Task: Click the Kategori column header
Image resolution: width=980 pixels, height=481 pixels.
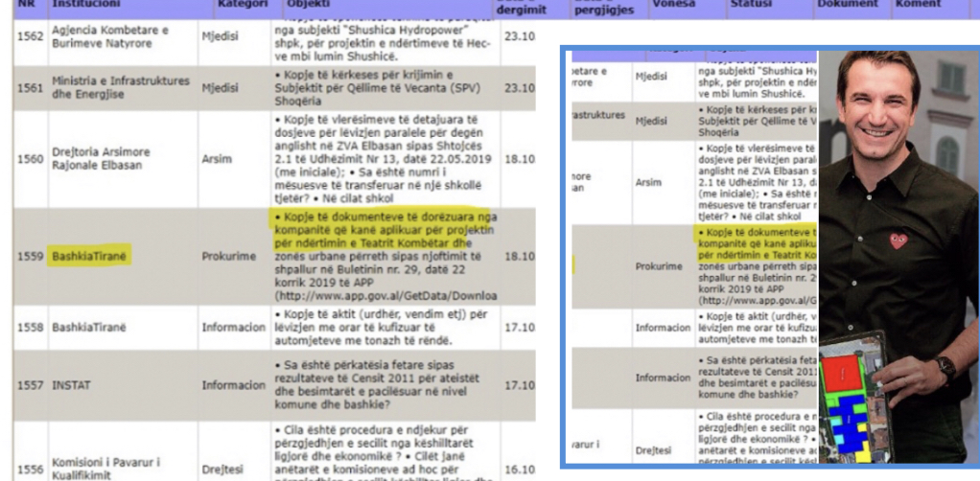Action: coord(242,5)
